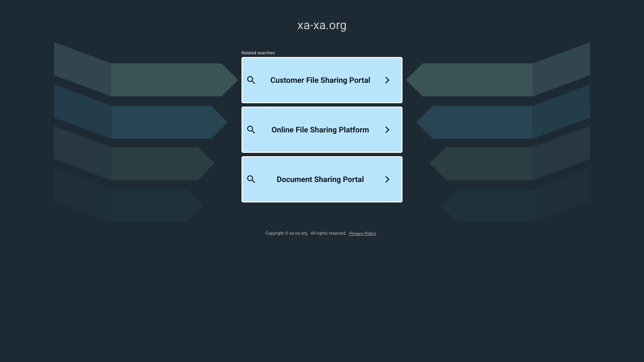Click the Related searches label
Image resolution: width=644 pixels, height=362 pixels.
pos(258,53)
